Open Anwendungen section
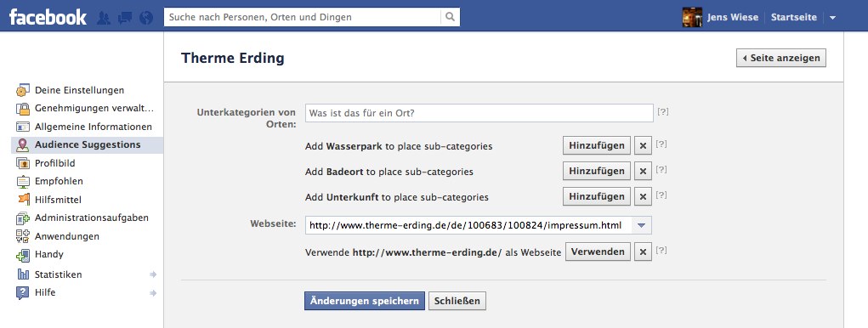The image size is (868, 328). click(x=67, y=236)
